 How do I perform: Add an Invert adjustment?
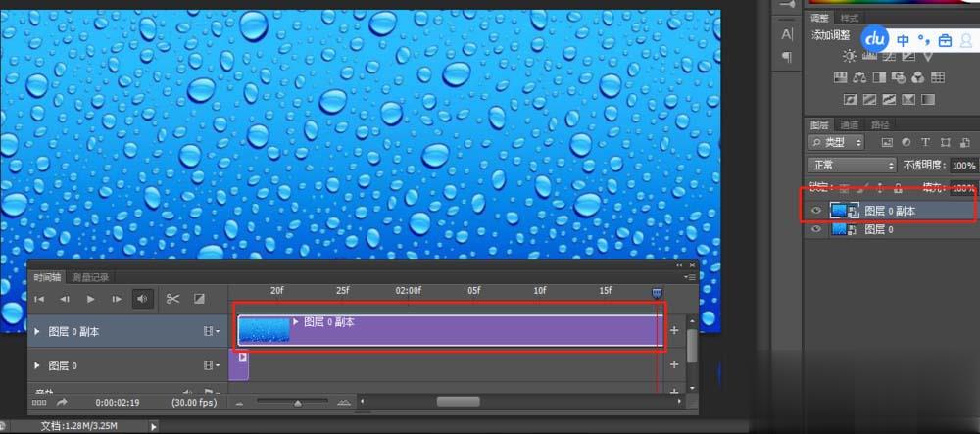tap(850, 99)
